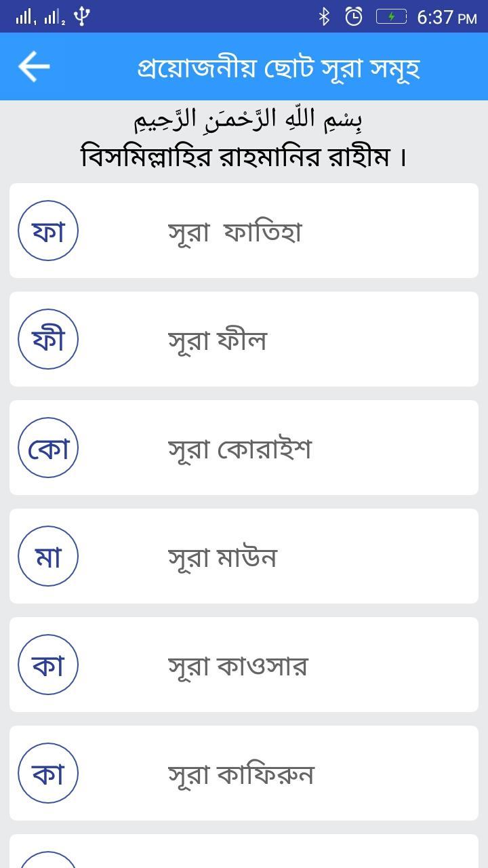The height and width of the screenshot is (868, 488).
Task: Choose the সূরা কাফিরুন label
Action: (x=241, y=774)
